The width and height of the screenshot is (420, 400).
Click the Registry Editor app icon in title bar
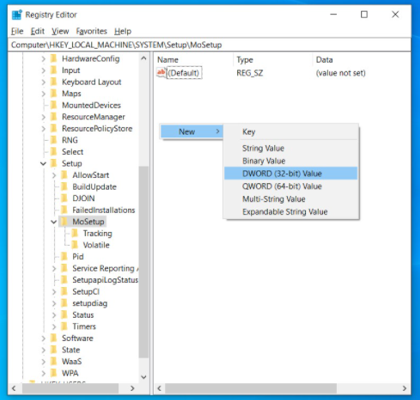click(x=17, y=15)
